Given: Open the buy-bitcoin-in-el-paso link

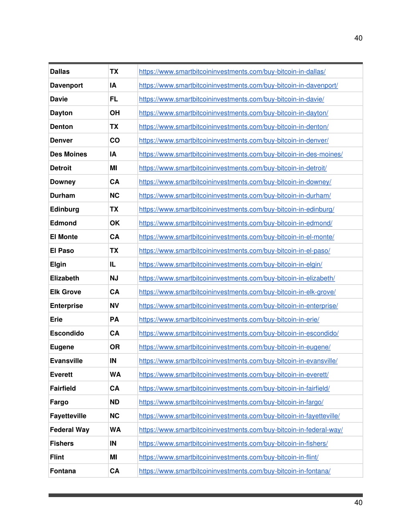Looking at the screenshot, I should [x=234, y=251].
